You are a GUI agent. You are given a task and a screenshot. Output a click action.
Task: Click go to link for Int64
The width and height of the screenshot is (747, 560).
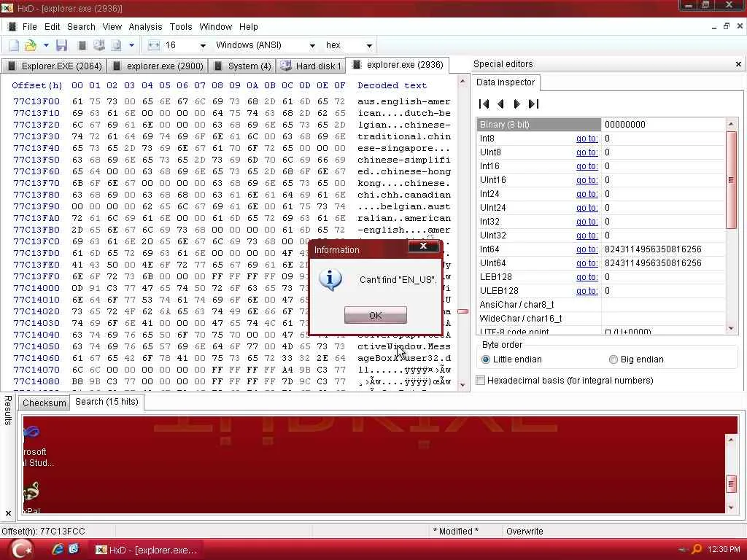587,249
